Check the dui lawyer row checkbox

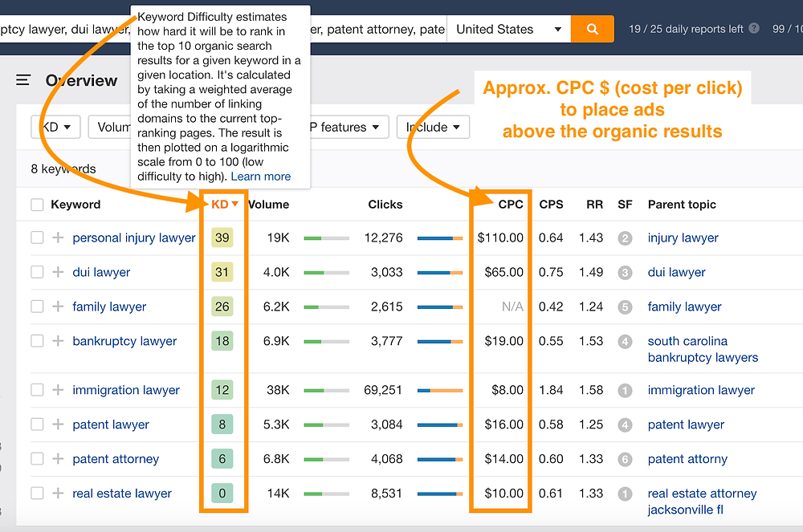pyautogui.click(x=37, y=272)
